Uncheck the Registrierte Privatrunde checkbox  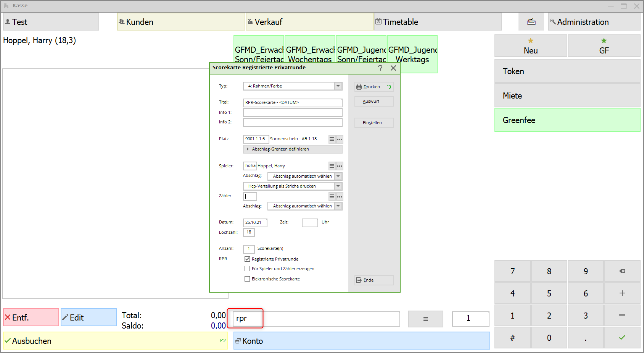click(247, 259)
